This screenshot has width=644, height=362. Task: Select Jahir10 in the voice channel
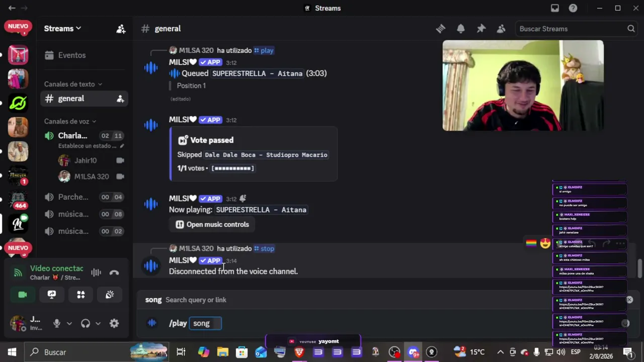click(x=91, y=160)
